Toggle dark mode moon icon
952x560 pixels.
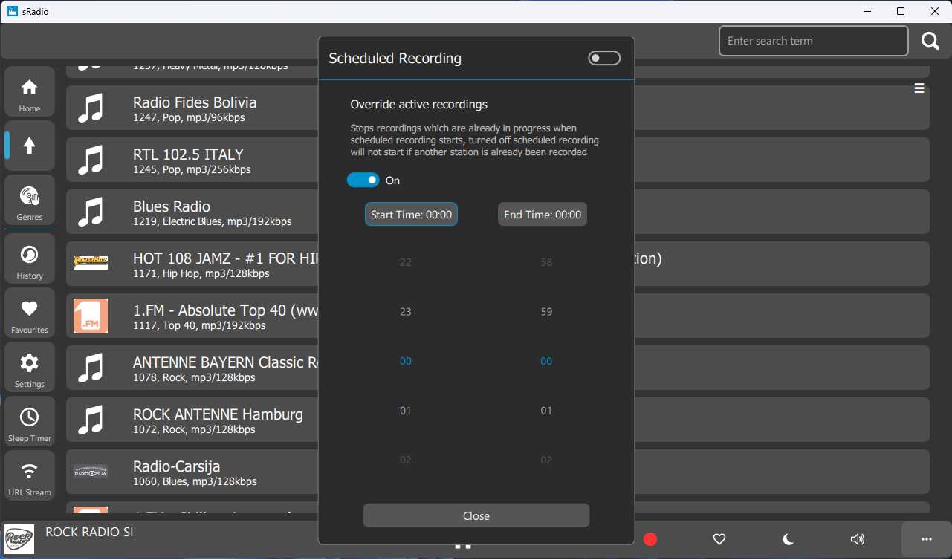(x=789, y=539)
